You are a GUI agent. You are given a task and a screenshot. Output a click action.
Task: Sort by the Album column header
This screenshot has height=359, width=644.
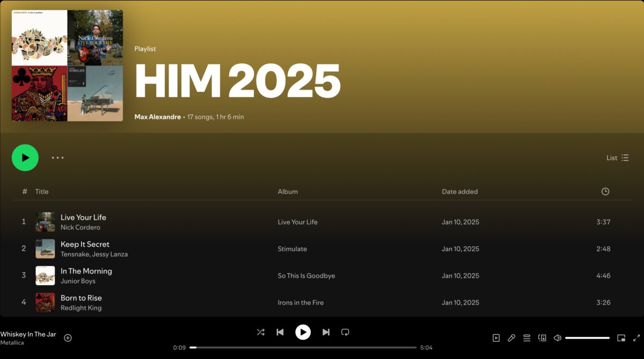click(288, 191)
